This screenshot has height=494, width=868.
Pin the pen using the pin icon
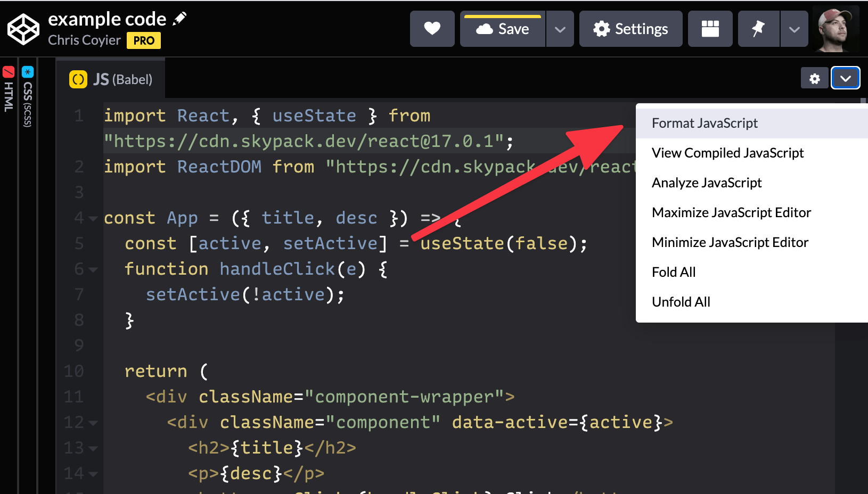[x=758, y=29]
